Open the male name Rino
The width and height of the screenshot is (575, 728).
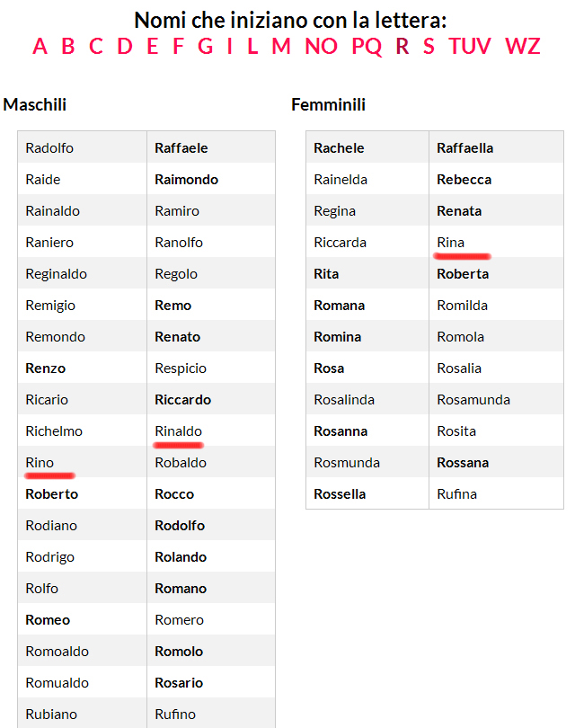40,463
